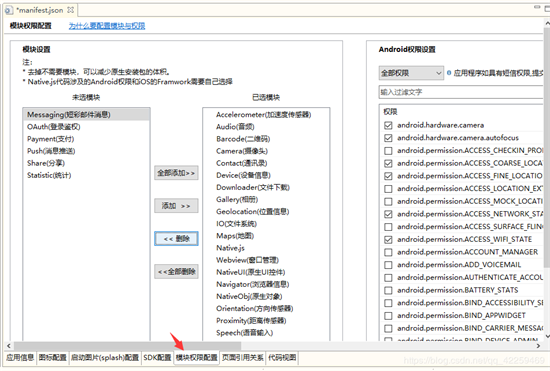This screenshot has width=550, height=371.
Task: Enable ADD_VOICEMAIL permission checkbox
Action: pyautogui.click(x=388, y=265)
